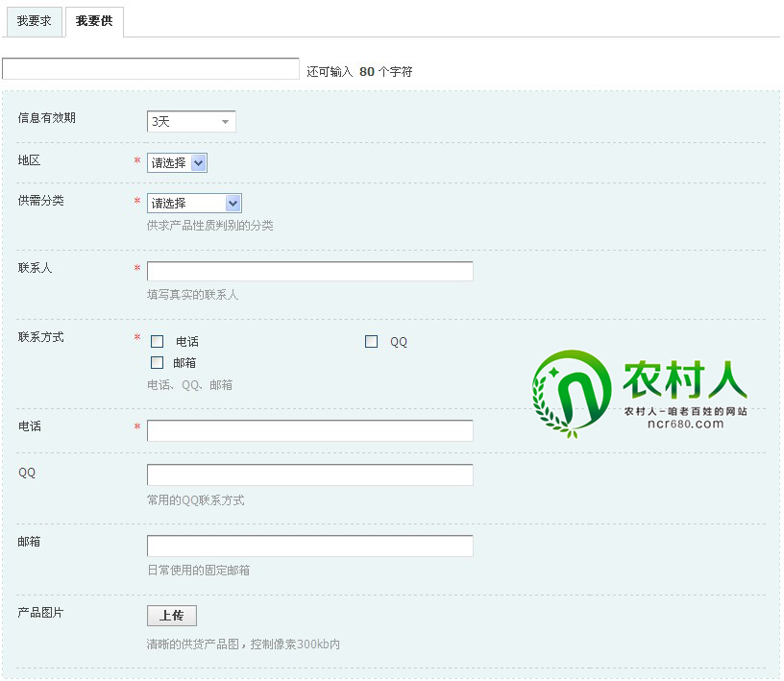Check the 电话 contact method checkbox
Image resolution: width=784 pixels, height=681 pixels.
click(x=157, y=342)
